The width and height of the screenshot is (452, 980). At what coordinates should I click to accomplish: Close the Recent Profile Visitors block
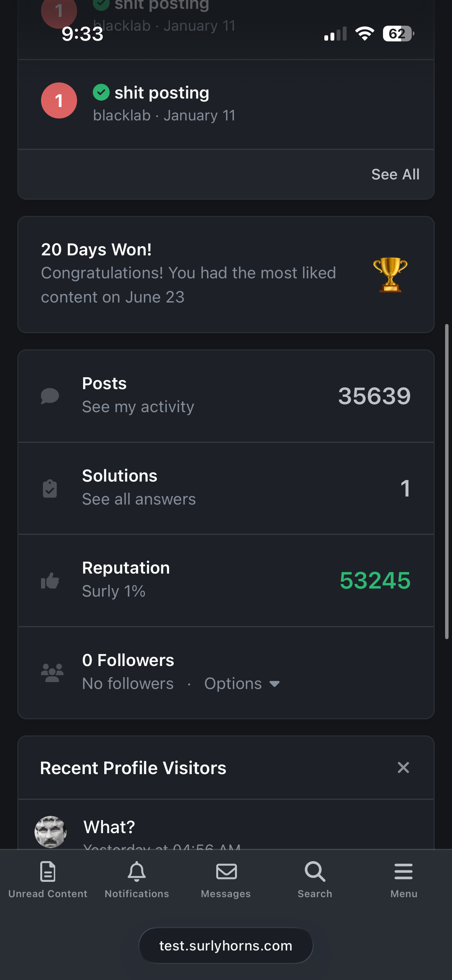(403, 768)
